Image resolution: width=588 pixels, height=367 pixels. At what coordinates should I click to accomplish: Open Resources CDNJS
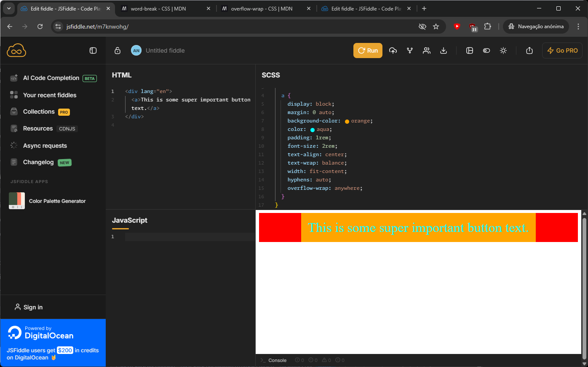pyautogui.click(x=44, y=129)
